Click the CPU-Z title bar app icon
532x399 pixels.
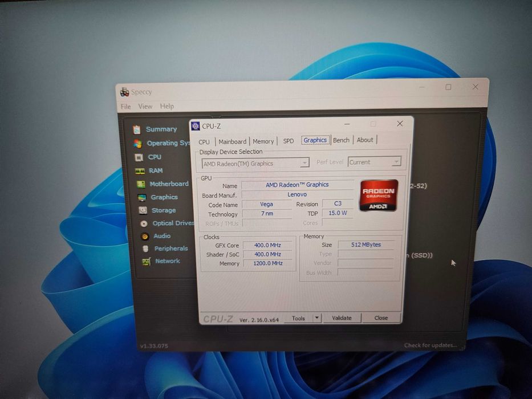pyautogui.click(x=196, y=126)
